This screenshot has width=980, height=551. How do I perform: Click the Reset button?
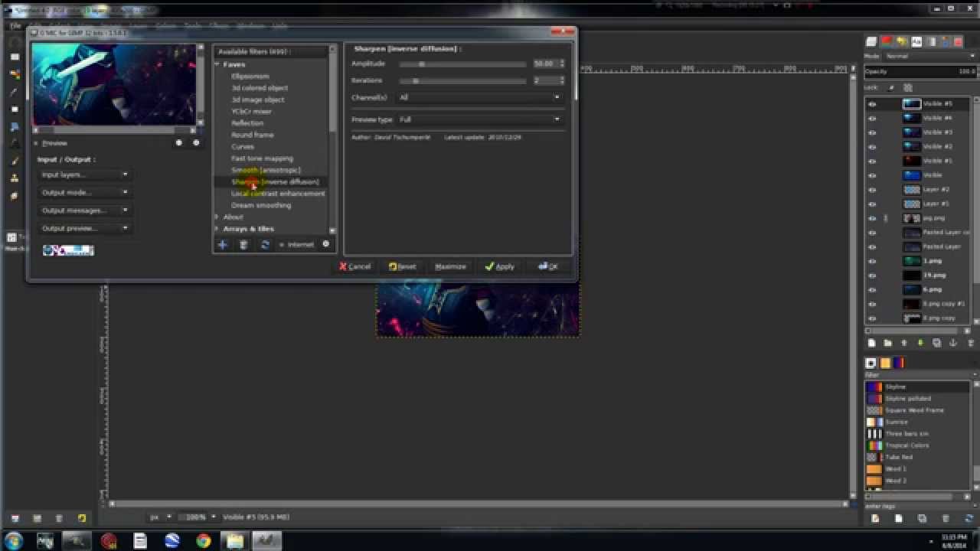click(x=402, y=266)
